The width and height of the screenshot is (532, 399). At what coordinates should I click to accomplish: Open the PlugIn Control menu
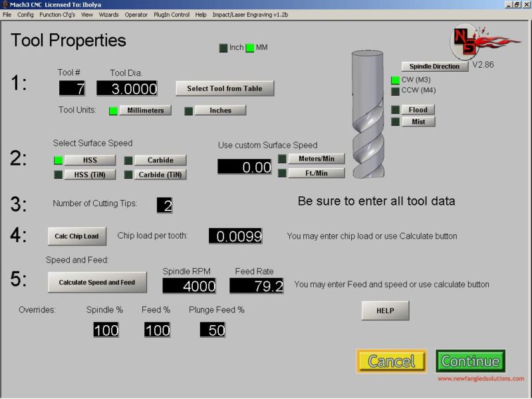coord(172,14)
